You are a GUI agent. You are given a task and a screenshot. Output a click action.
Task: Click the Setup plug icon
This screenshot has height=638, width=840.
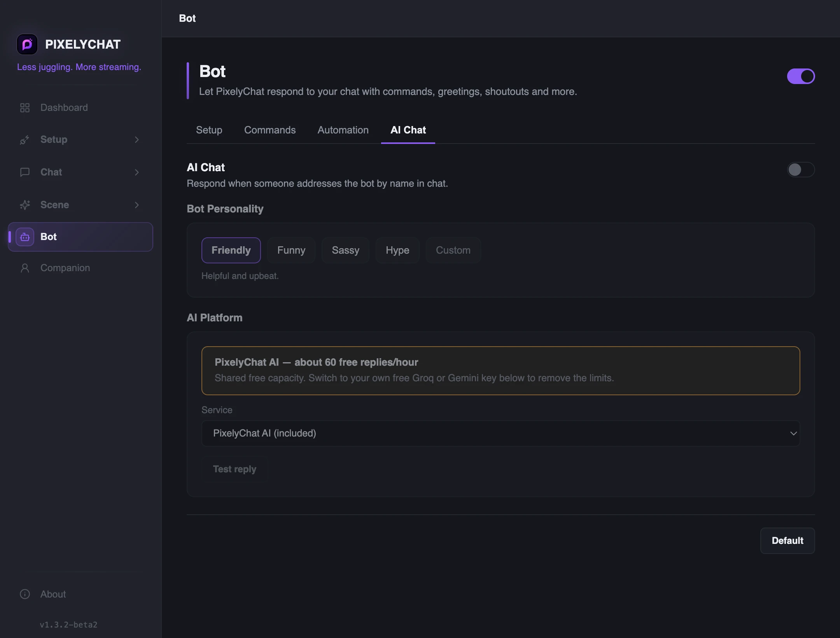(x=25, y=140)
